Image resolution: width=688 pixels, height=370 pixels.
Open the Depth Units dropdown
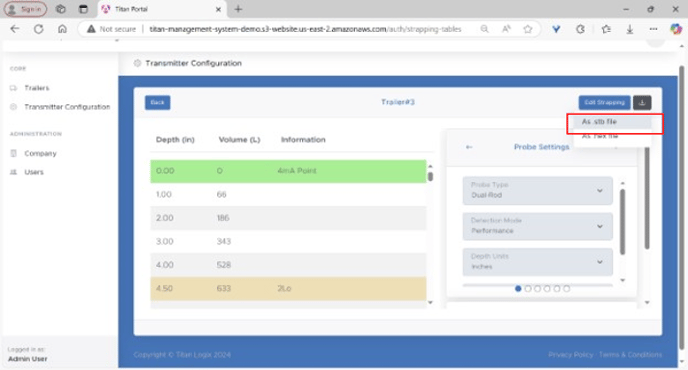point(538,262)
